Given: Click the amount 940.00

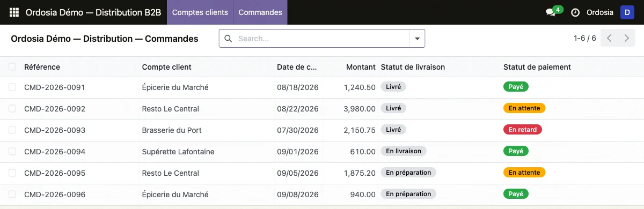Looking at the screenshot, I should 363,195.
